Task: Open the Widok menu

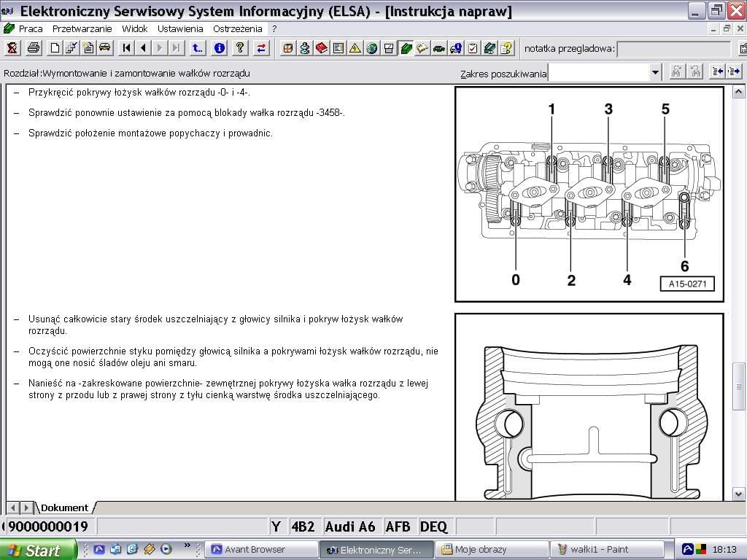Action: click(x=135, y=29)
